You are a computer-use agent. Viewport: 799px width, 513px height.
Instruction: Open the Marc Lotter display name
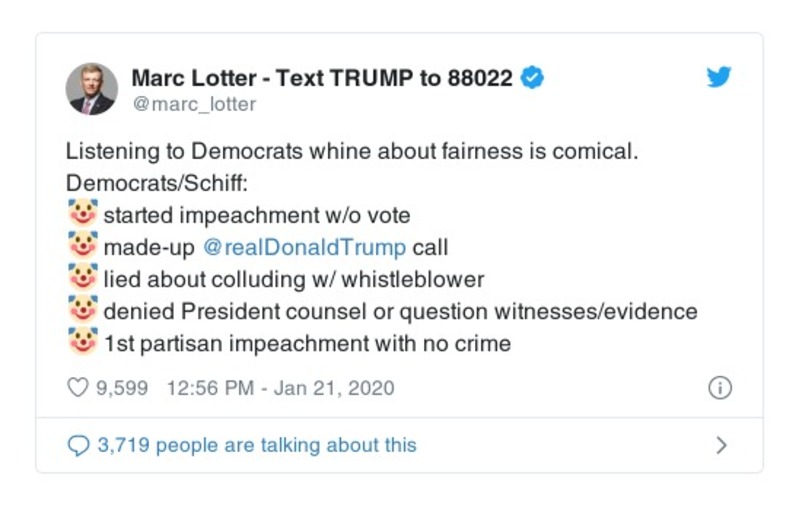pos(322,78)
